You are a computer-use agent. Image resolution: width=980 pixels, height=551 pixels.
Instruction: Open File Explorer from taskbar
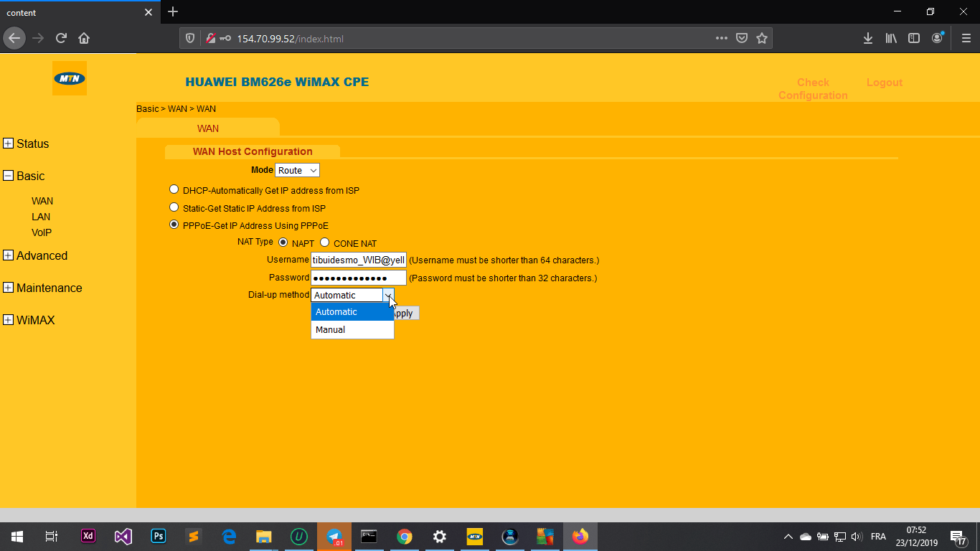tap(264, 536)
